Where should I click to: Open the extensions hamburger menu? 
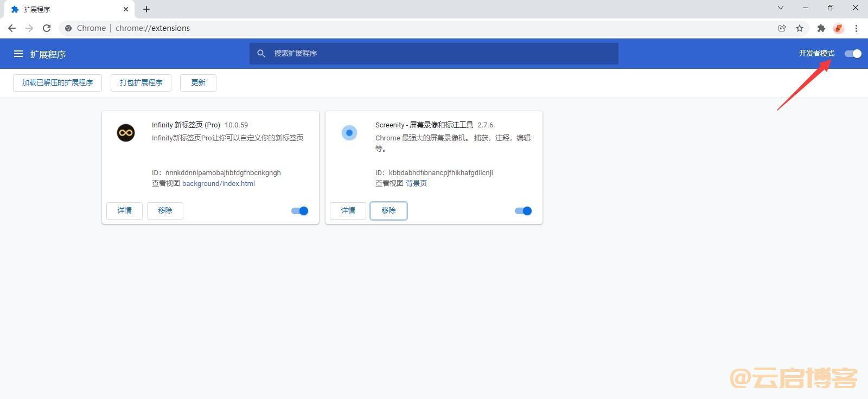point(18,54)
